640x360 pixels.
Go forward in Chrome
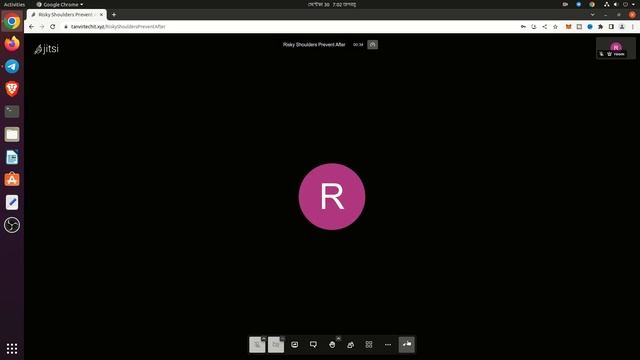(42, 27)
